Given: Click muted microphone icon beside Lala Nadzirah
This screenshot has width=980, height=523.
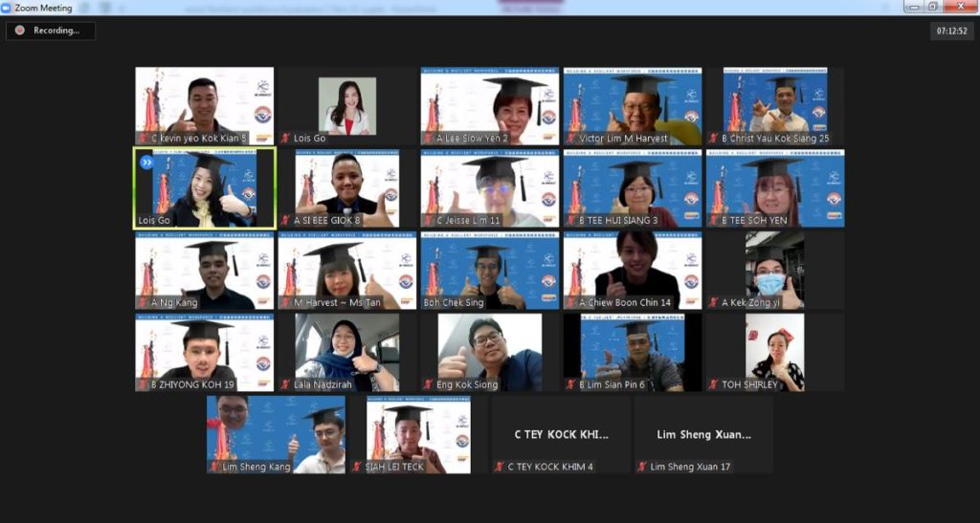Looking at the screenshot, I should tap(285, 385).
